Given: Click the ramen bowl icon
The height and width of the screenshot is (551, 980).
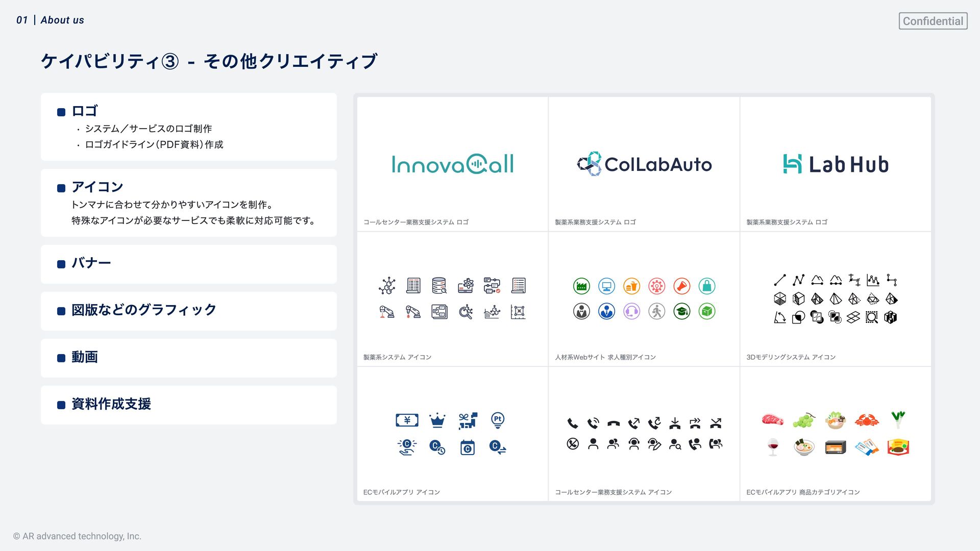Looking at the screenshot, I should 804,447.
